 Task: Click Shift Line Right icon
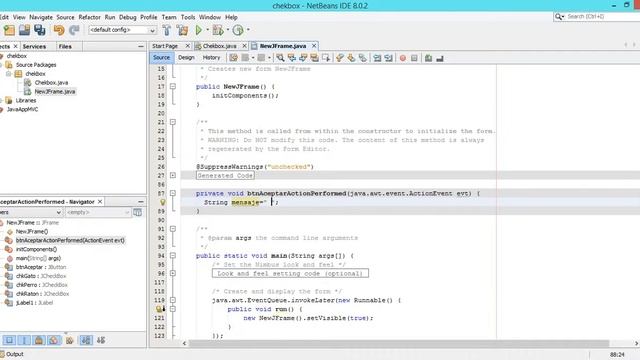(388, 58)
